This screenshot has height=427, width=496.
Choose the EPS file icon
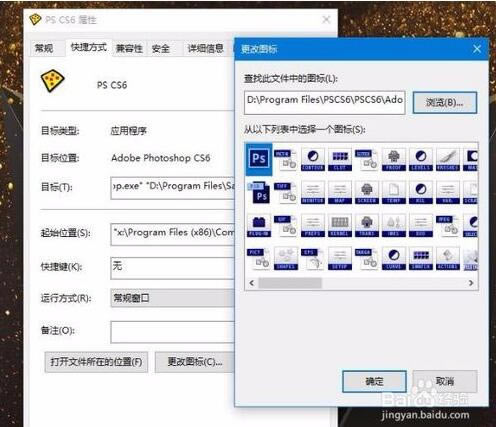coord(313,258)
